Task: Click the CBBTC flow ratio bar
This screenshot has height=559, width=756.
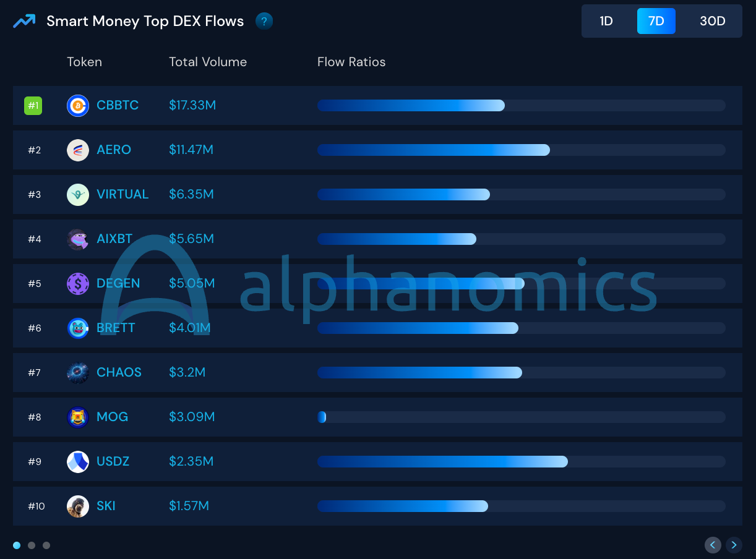Action: [x=522, y=106]
